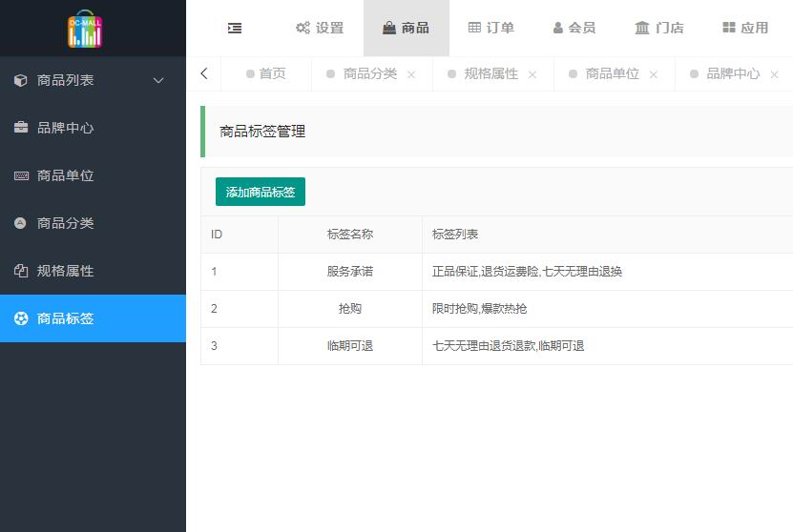Switch to the 首页 tab
This screenshot has width=793, height=532.
266,73
